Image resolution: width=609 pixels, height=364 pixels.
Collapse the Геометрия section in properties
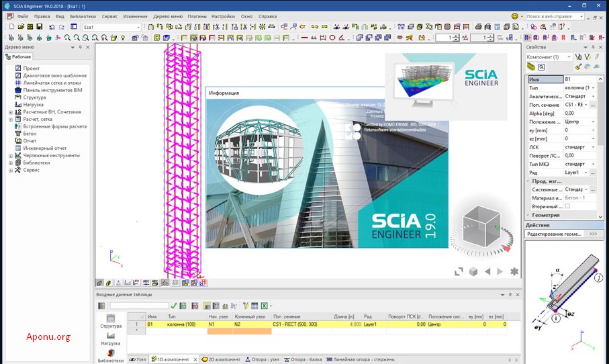click(528, 215)
